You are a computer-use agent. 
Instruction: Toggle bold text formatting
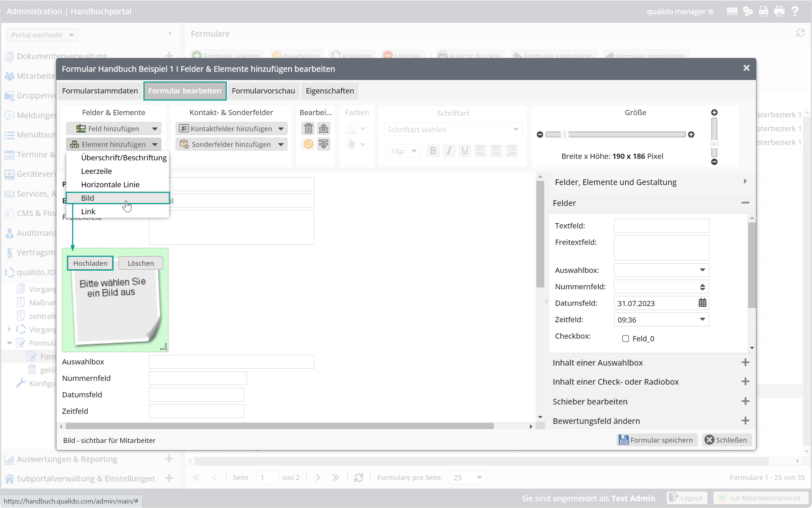coord(433,151)
